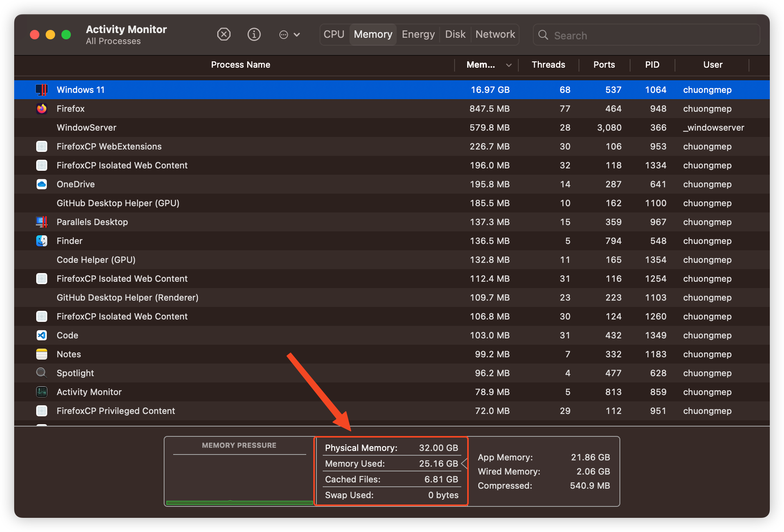The height and width of the screenshot is (532, 784).
Task: Click the Parallels Desktop row icon
Action: [42, 222]
